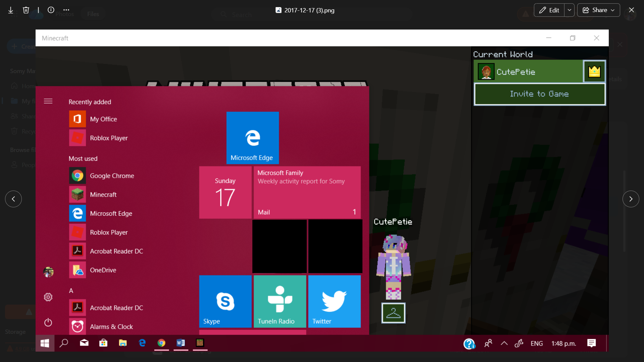The height and width of the screenshot is (362, 644).
Task: Switch to Word in the taskbar
Action: 181,343
